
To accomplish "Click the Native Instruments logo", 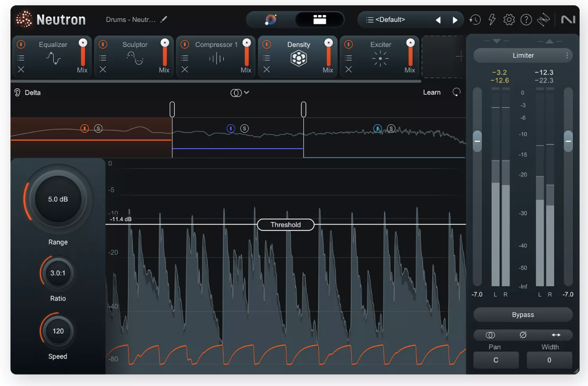I will coord(568,19).
